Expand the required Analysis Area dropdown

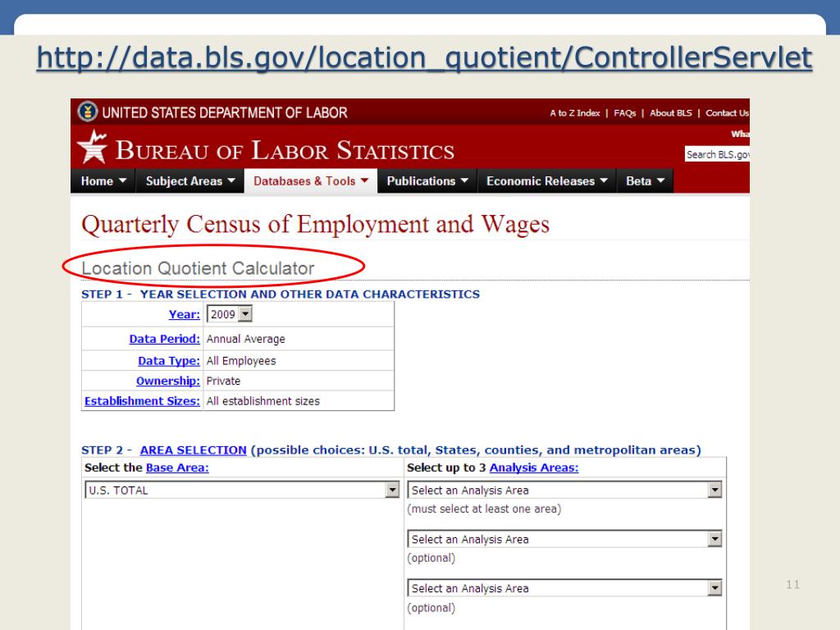click(x=564, y=490)
